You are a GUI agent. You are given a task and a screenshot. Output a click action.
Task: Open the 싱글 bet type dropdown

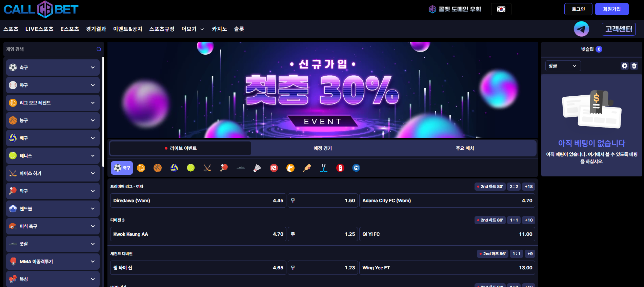pyautogui.click(x=563, y=66)
